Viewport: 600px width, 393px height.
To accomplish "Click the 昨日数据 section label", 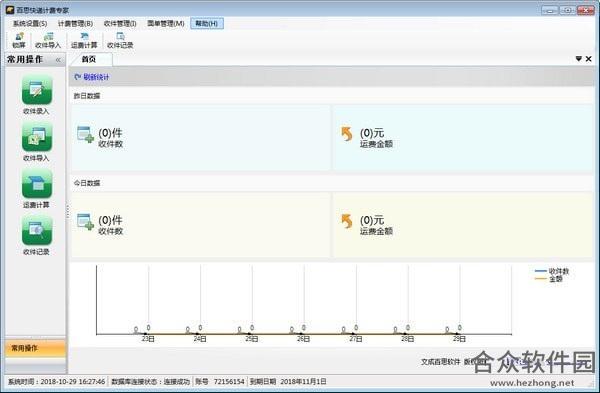I will pos(87,96).
